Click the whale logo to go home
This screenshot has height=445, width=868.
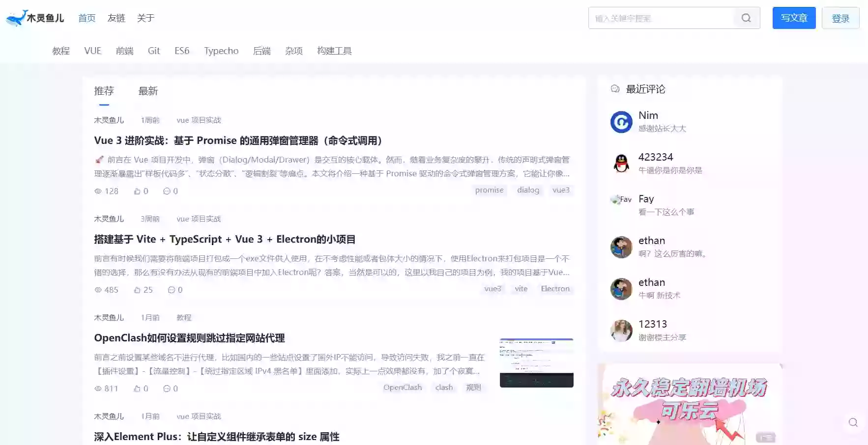[16, 17]
